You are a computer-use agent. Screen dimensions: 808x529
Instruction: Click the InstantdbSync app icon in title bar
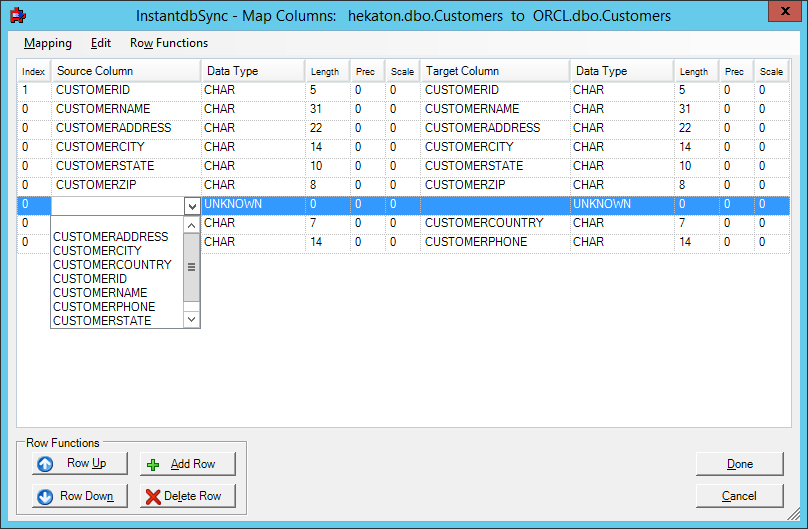(18, 15)
